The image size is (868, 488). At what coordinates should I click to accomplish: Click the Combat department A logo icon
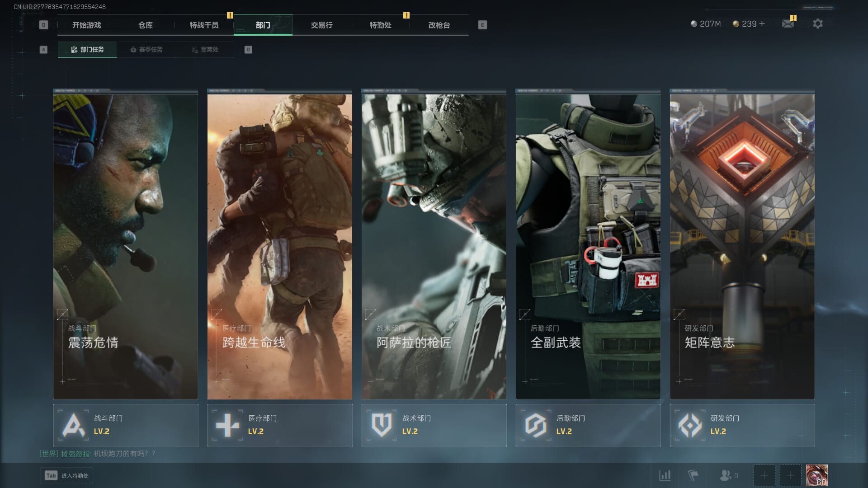pyautogui.click(x=74, y=425)
